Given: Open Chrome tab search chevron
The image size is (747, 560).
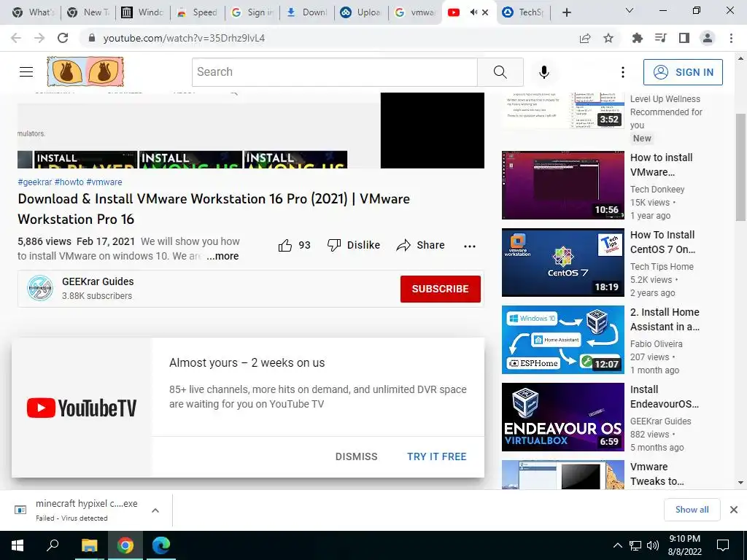Looking at the screenshot, I should (x=630, y=10).
